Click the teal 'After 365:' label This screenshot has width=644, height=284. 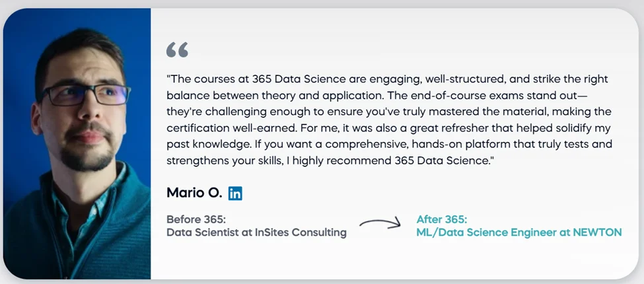pyautogui.click(x=442, y=219)
